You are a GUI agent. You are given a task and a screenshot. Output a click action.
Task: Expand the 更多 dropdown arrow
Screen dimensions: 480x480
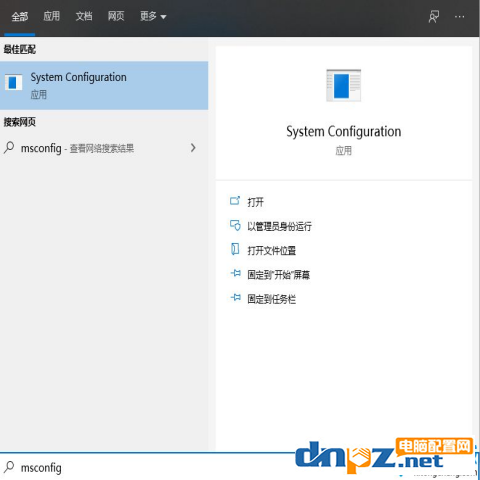click(x=163, y=17)
